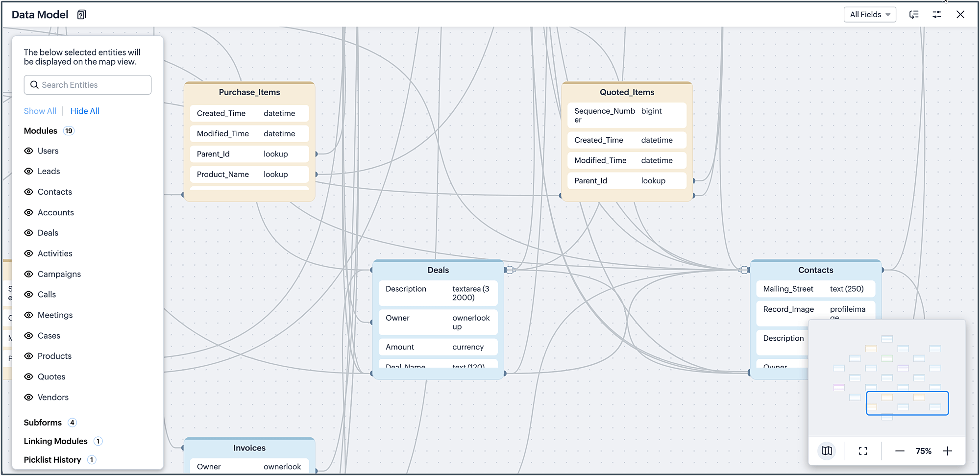The height and width of the screenshot is (476, 980).
Task: Close the Data Model window
Action: pyautogui.click(x=960, y=15)
